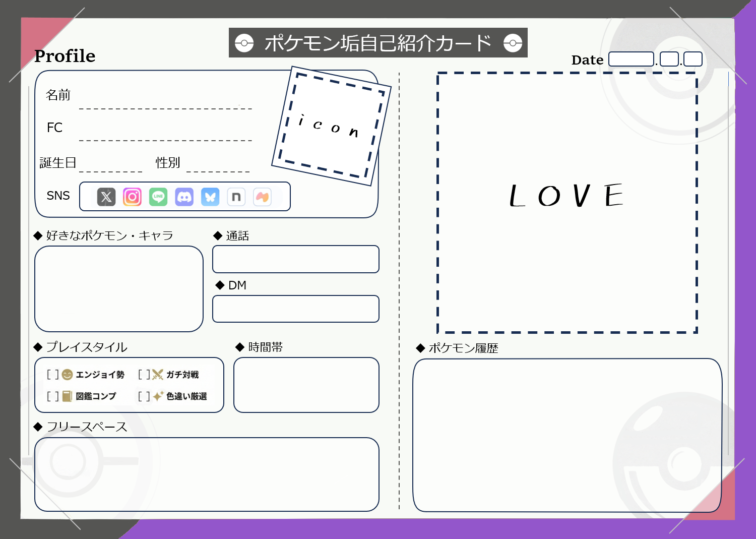Click the Discord icon
The height and width of the screenshot is (539, 756).
pos(184,197)
